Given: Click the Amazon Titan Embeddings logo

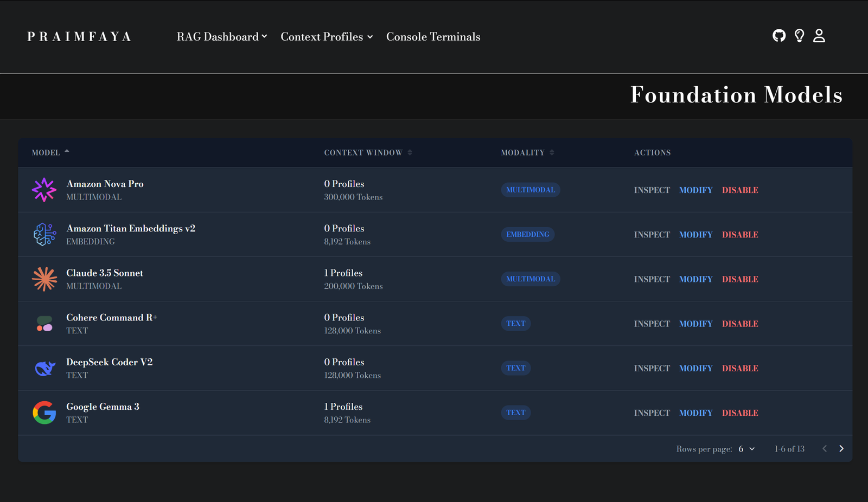Looking at the screenshot, I should (44, 234).
